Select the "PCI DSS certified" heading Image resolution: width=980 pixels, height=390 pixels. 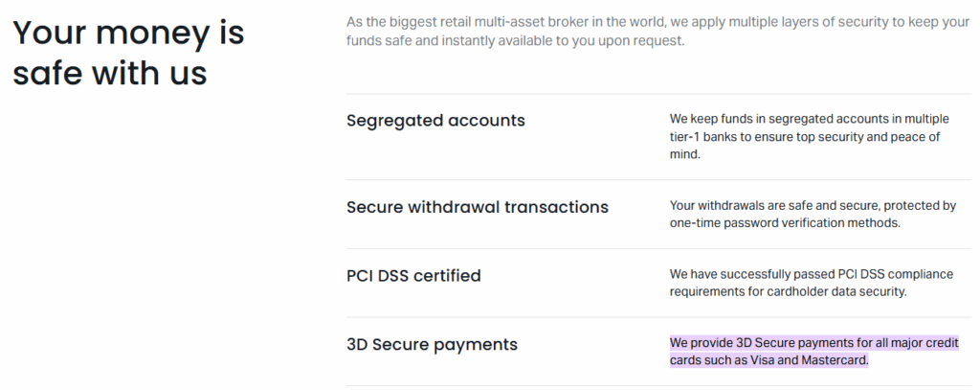[413, 275]
